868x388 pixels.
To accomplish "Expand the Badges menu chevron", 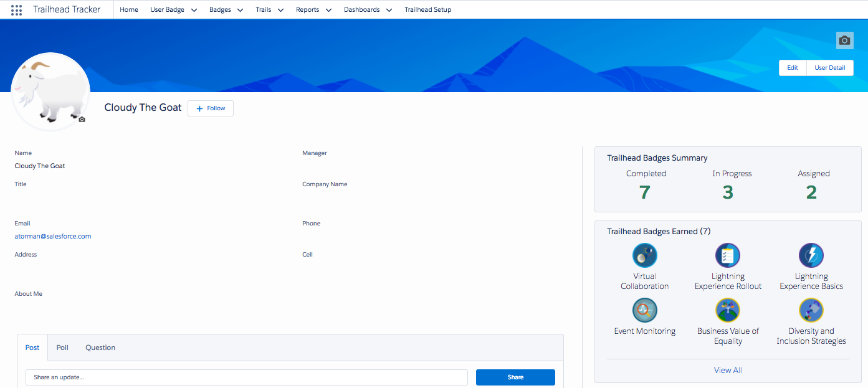I will 240,10.
